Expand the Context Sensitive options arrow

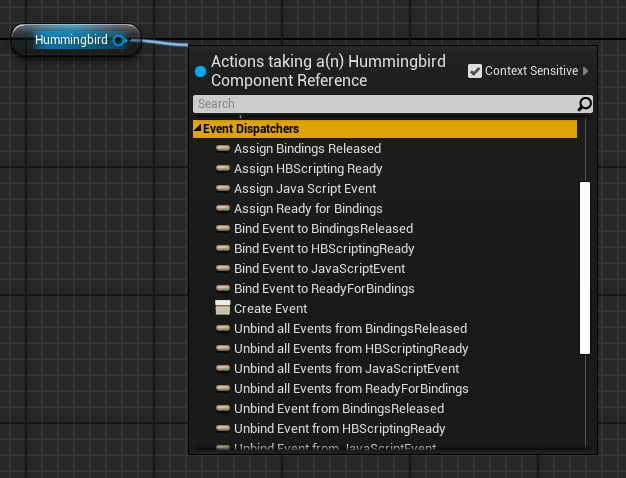pyautogui.click(x=585, y=71)
